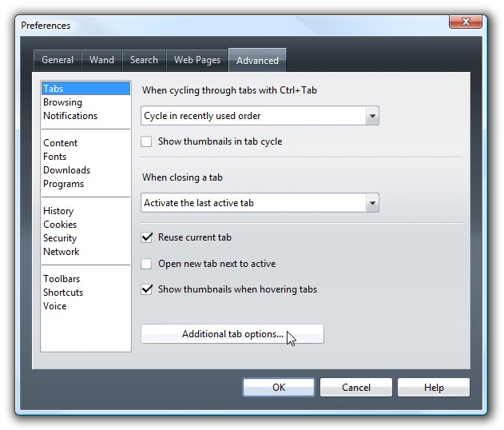Image resolution: width=504 pixels, height=430 pixels.
Task: Click Additional tab options button
Action: pos(232,334)
